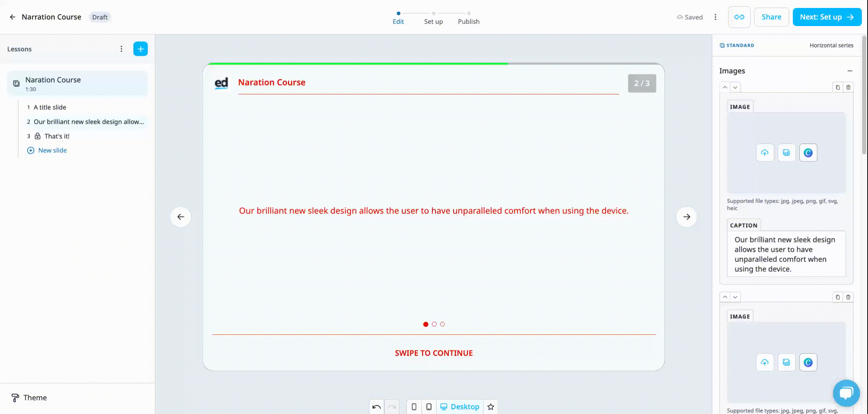
Task: Open image library in first Image block
Action: coord(786,153)
